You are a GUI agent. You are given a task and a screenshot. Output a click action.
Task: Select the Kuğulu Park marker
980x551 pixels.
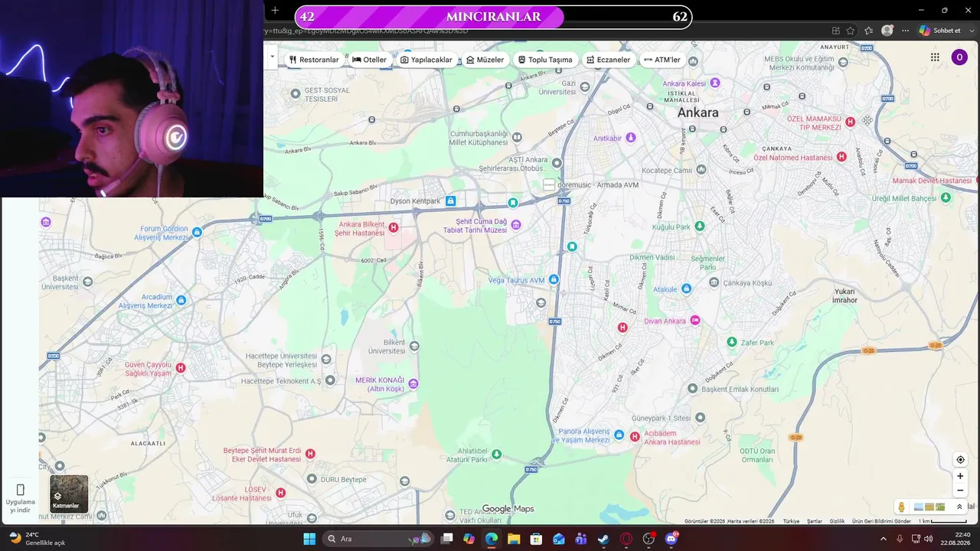(x=699, y=227)
